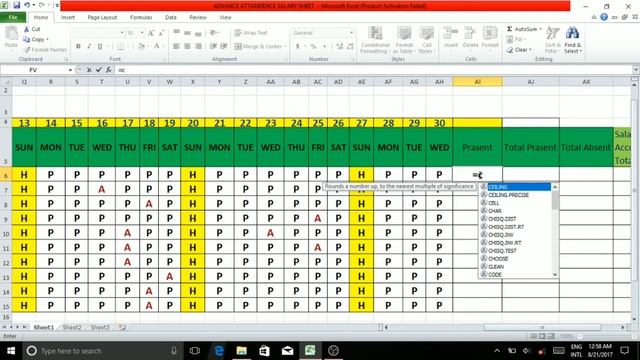Viewport: 640px width, 360px height.
Task: Toggle underline formatting
Action: [100, 47]
